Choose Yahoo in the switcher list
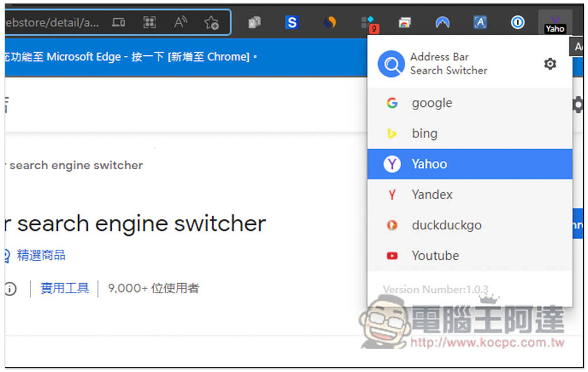The image size is (588, 372). pyautogui.click(x=469, y=164)
